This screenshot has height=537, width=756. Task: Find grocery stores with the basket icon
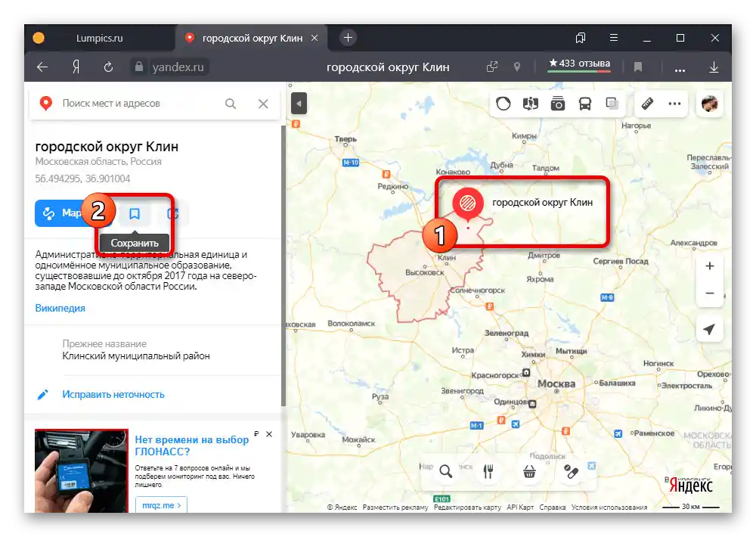(529, 471)
